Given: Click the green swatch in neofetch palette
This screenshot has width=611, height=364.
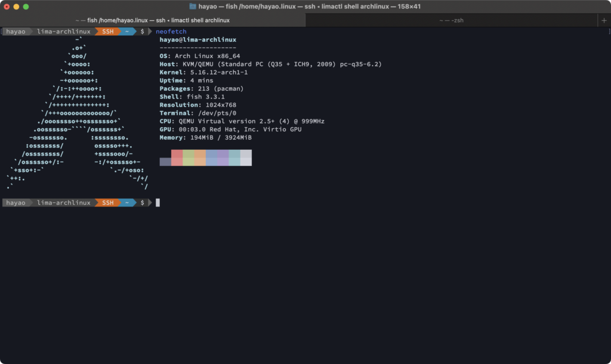Looking at the screenshot, I should coord(188,158).
